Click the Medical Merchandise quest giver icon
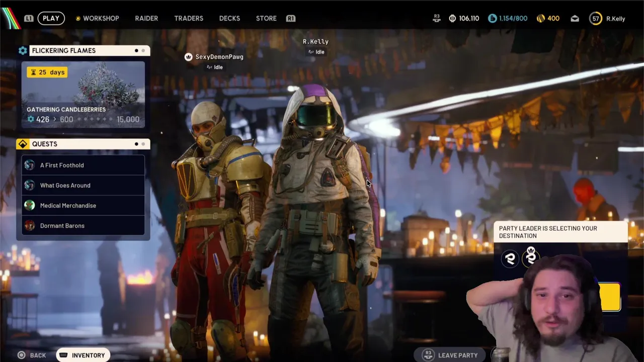 [30, 205]
